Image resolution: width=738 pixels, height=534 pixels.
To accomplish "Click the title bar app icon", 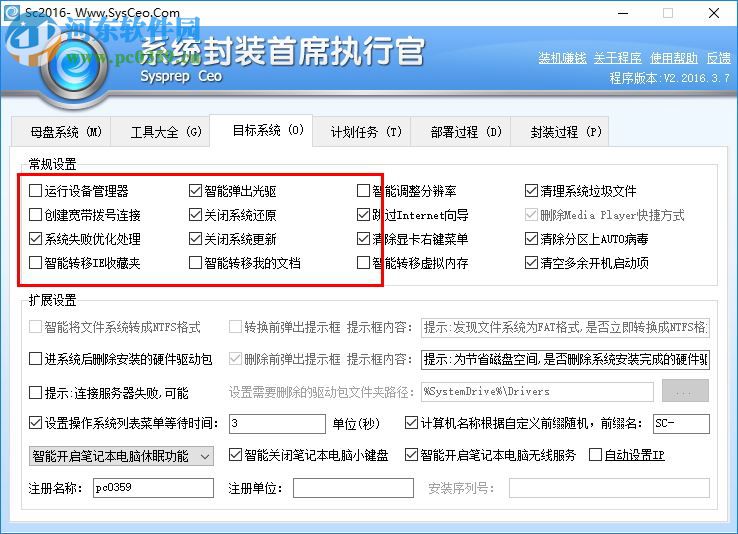I will pyautogui.click(x=11, y=12).
